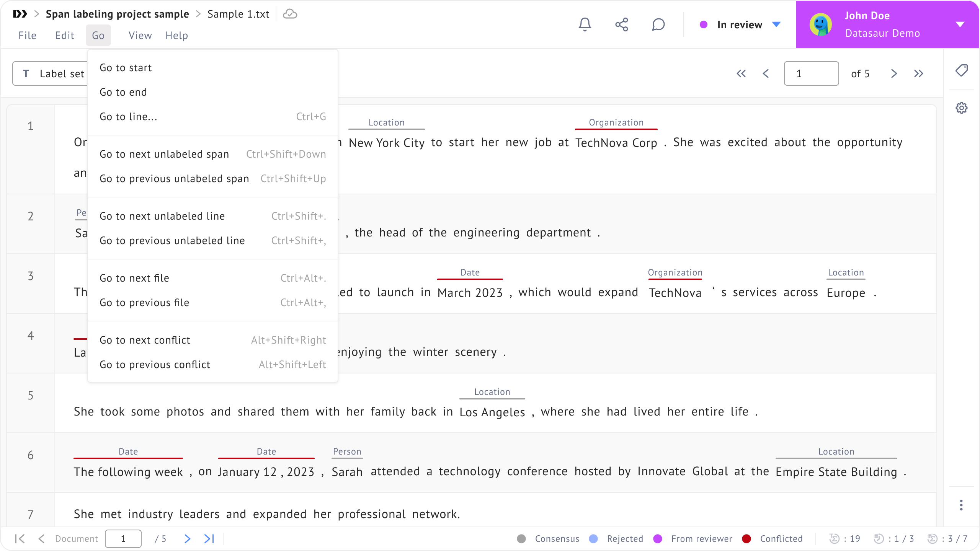Open the share icon
This screenshot has height=551, width=980.
pos(622,25)
